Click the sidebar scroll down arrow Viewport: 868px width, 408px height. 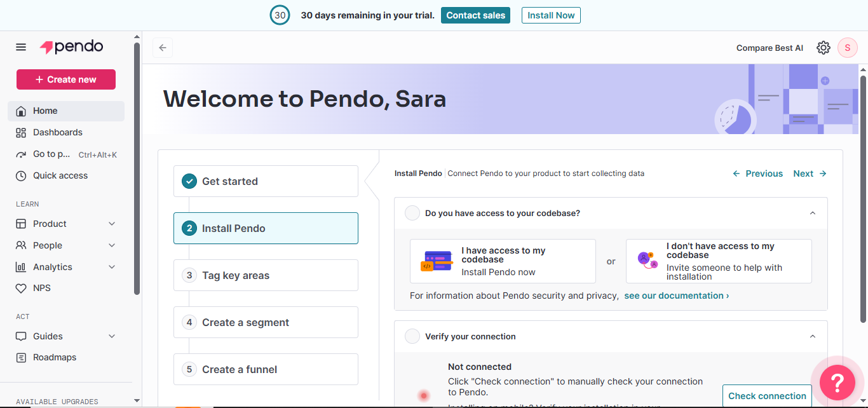coord(137,401)
